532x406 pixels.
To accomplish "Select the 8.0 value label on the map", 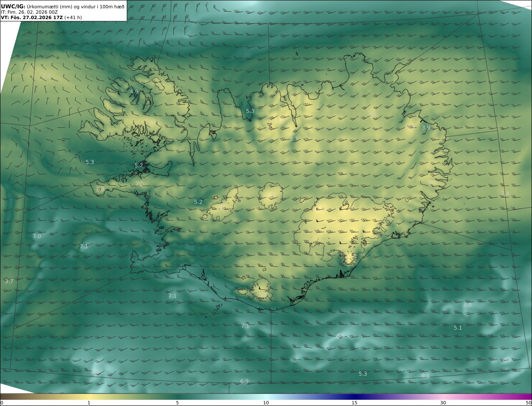I will click(468, 305).
